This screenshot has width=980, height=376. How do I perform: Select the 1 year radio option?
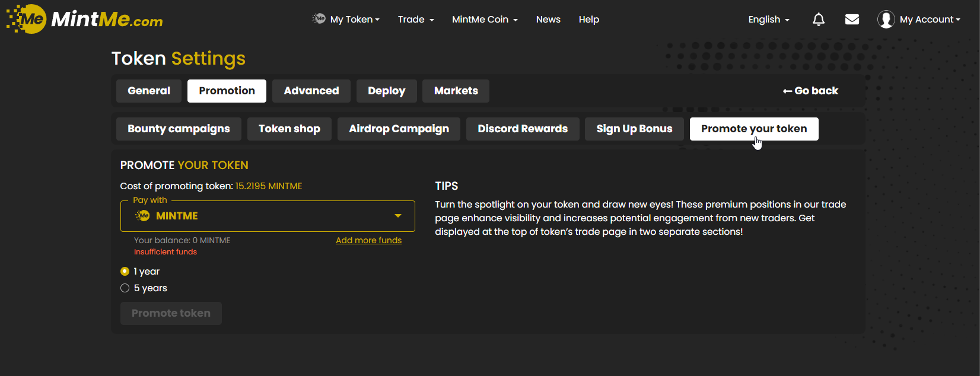[x=125, y=272]
